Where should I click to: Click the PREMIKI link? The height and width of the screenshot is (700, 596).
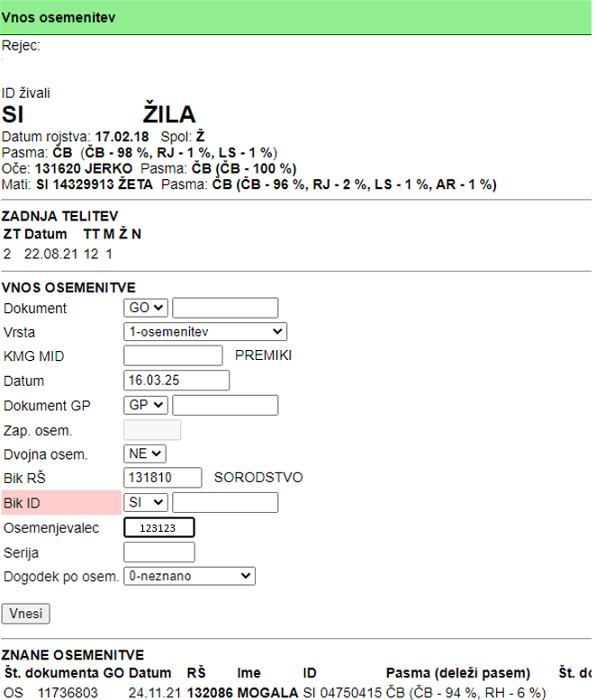point(263,355)
